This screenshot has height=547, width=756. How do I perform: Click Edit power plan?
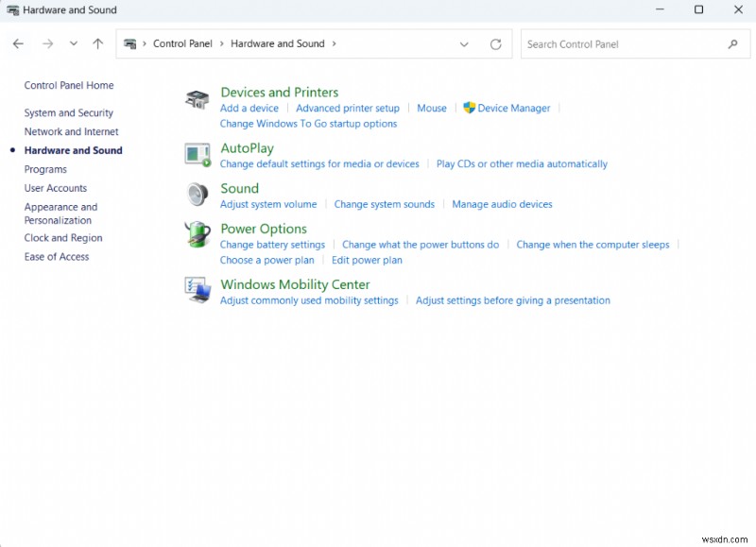click(x=367, y=260)
